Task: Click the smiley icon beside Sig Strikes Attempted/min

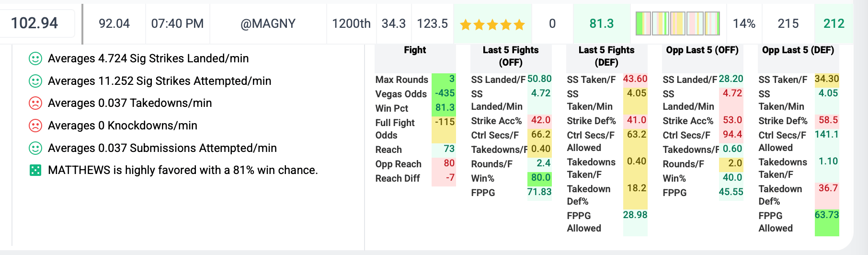Action: (x=35, y=81)
